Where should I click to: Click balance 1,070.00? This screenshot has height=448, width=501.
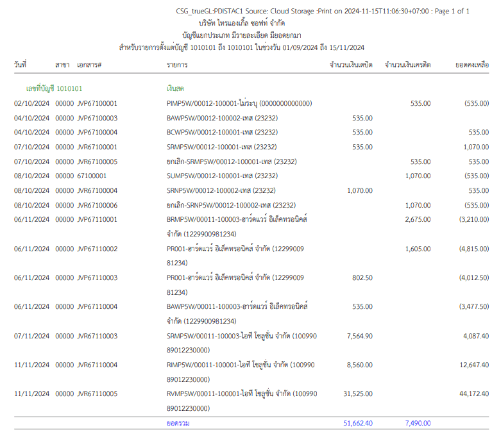[476, 147]
